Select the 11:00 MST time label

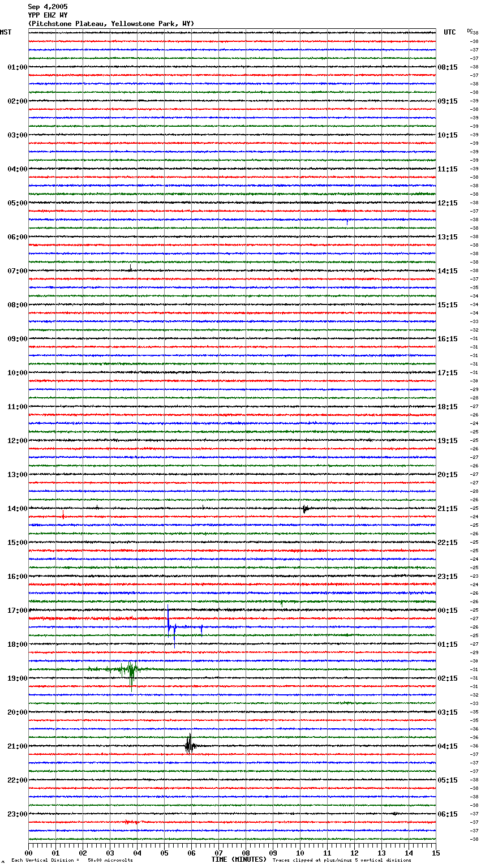(18, 407)
